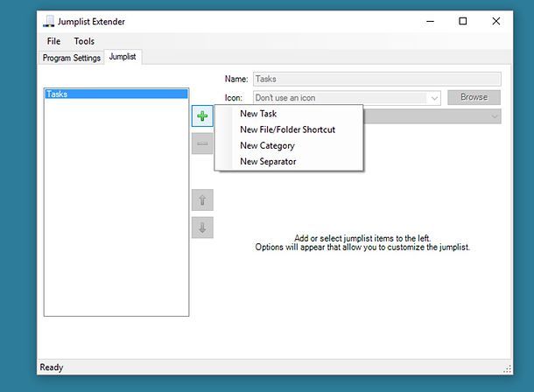Switch to the Program Settings tab
534x392 pixels.
(71, 58)
